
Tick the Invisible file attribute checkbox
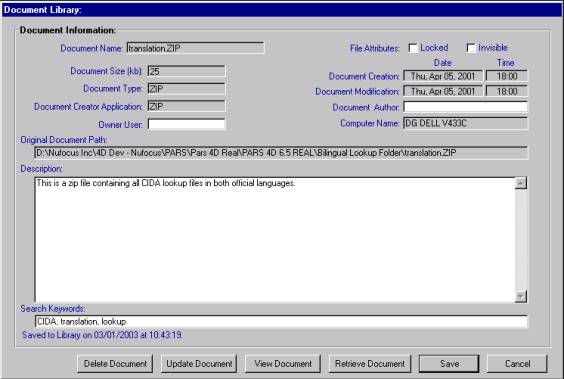471,48
